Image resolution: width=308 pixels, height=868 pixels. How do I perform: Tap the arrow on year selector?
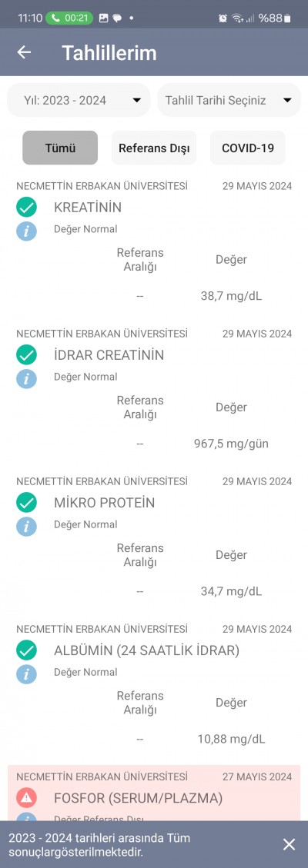[136, 100]
